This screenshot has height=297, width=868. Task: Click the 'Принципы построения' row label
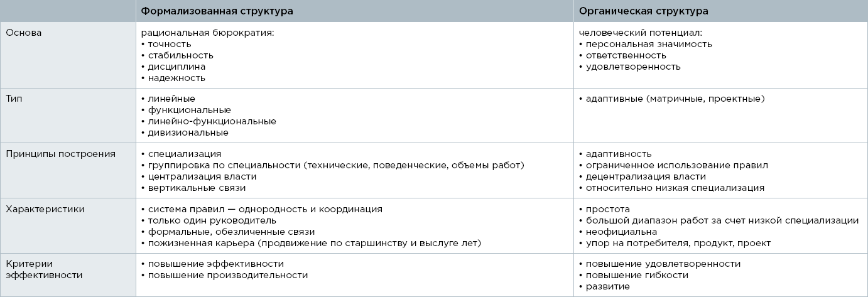pos(60,154)
